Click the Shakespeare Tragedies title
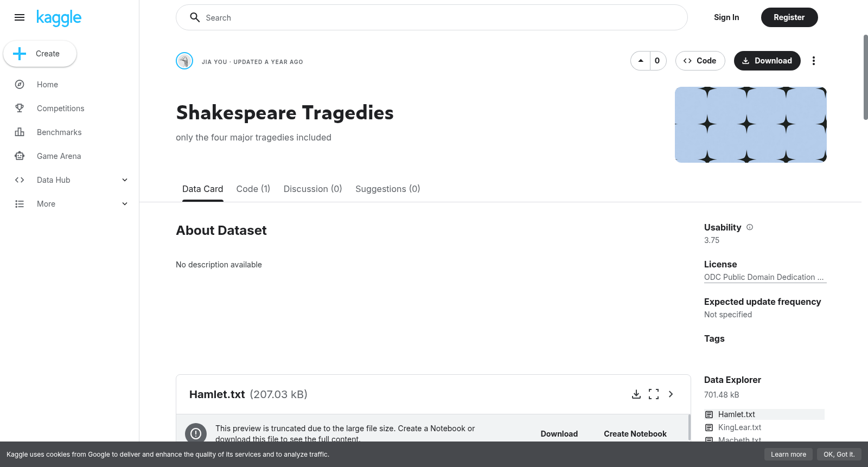Image resolution: width=868 pixels, height=467 pixels. pos(285,113)
